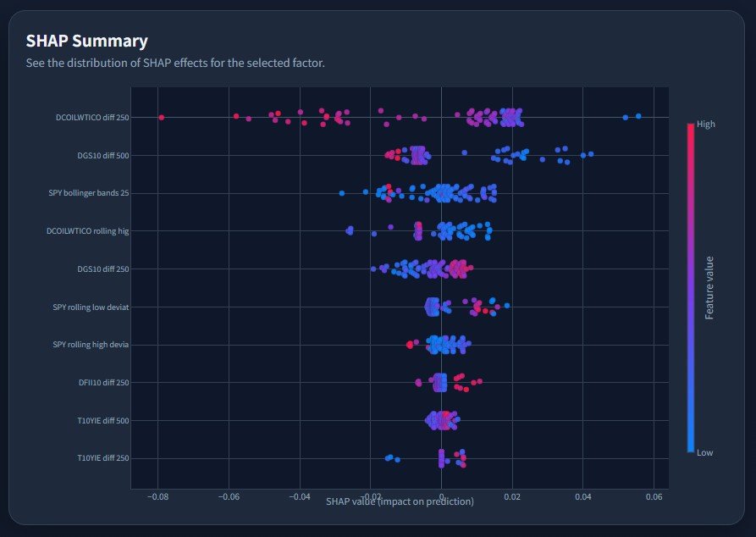Click the leftmost blue point on DGS10 diff 250
Image resolution: width=756 pixels, height=537 pixels.
click(373, 268)
